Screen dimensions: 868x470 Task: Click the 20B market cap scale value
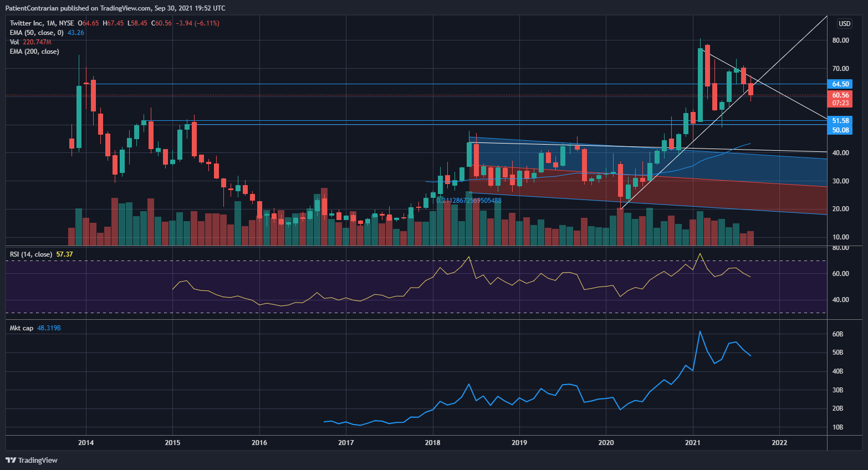(x=838, y=408)
